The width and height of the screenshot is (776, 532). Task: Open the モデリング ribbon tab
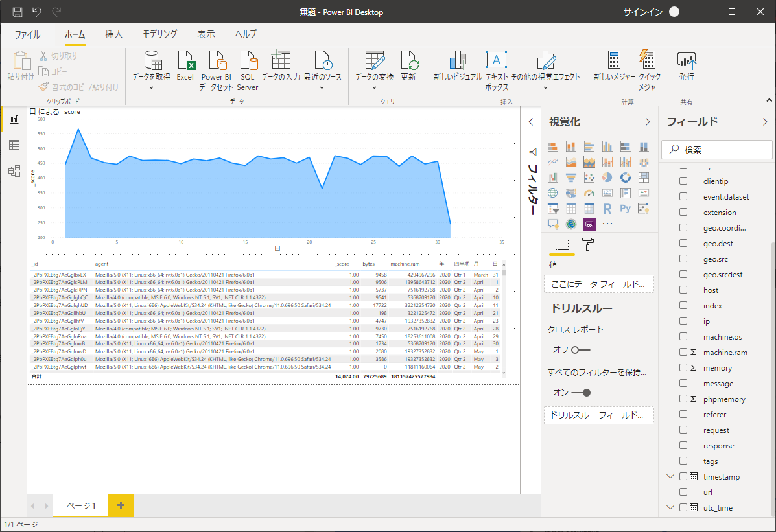160,34
